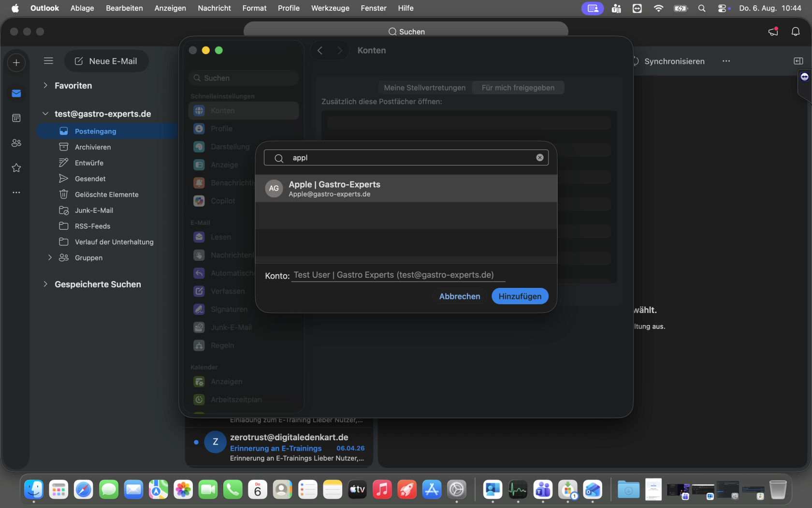Switch to Meine Stellvertretungen tab
Screen dimensions: 812x508
pyautogui.click(x=425, y=88)
